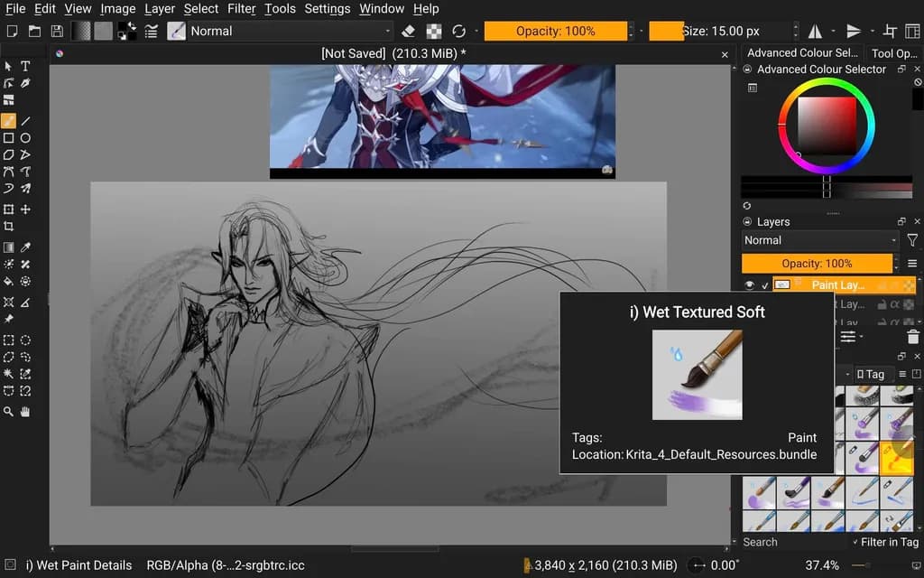Adjust the toolbar Opacity 100% slider

coord(556,32)
